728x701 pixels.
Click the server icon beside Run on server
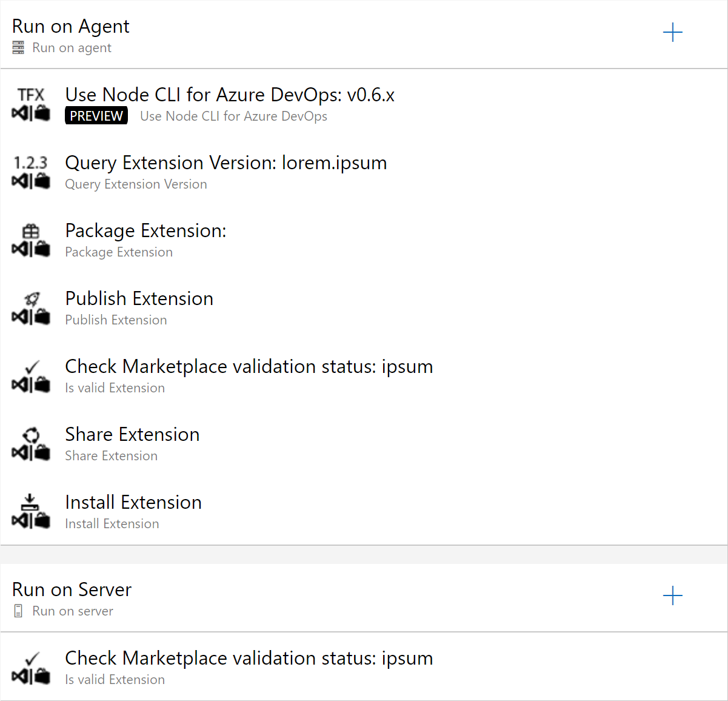(19, 611)
